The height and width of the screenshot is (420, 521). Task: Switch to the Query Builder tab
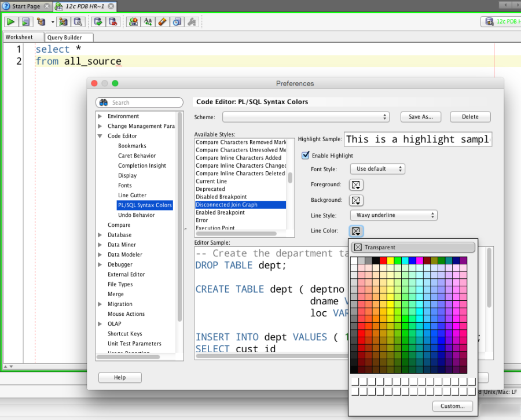pos(68,36)
